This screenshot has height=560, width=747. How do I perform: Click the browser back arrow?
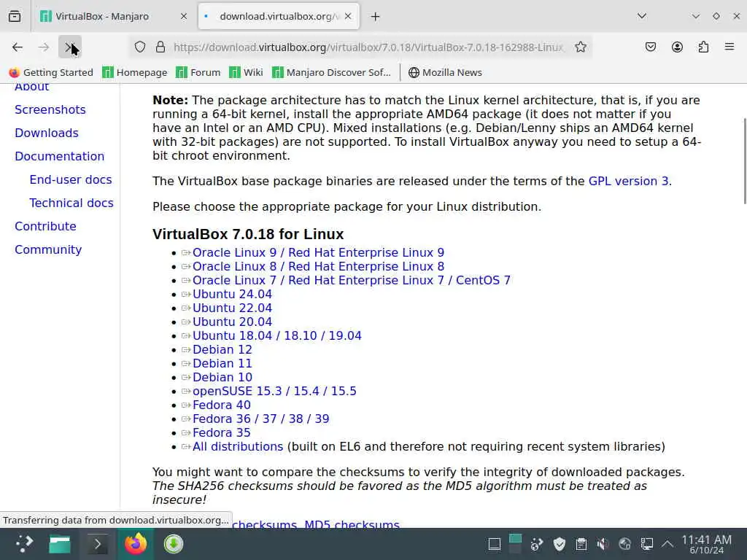18,47
